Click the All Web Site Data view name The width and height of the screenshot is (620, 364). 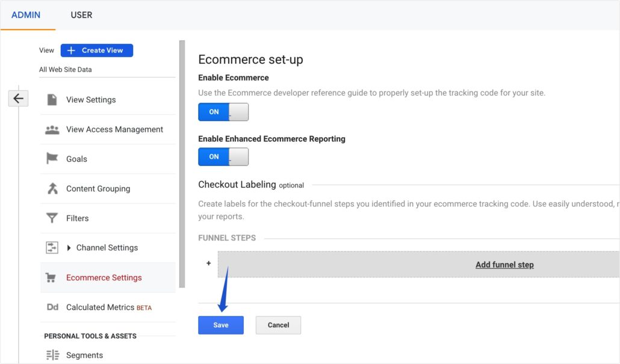65,70
